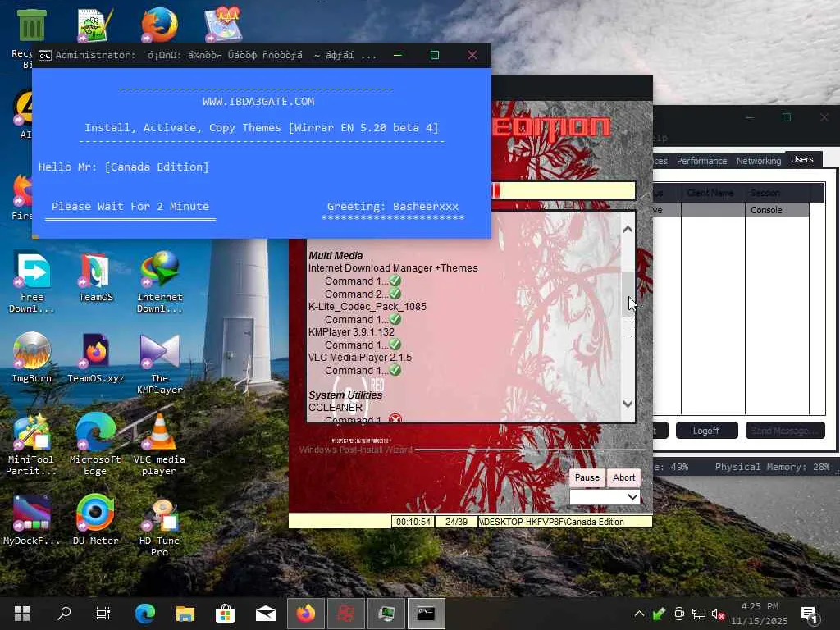Click the wizard list scrollbar thumb
Image resolution: width=840 pixels, height=630 pixels.
(628, 294)
